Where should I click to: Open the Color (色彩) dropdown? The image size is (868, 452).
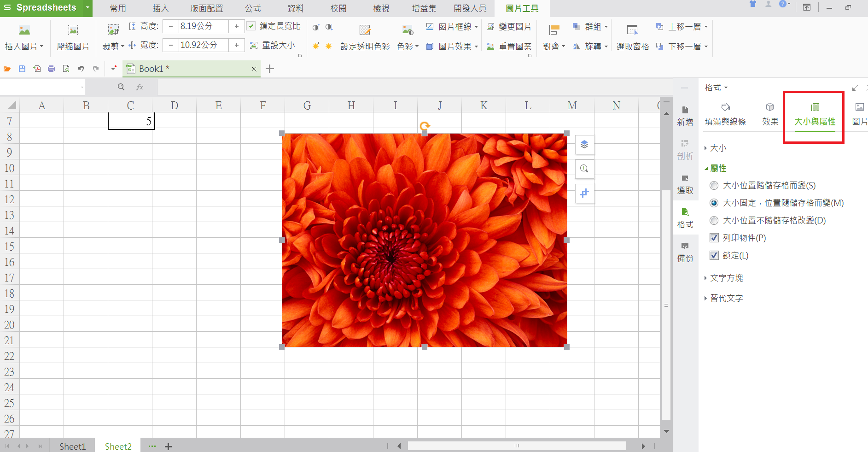click(408, 47)
